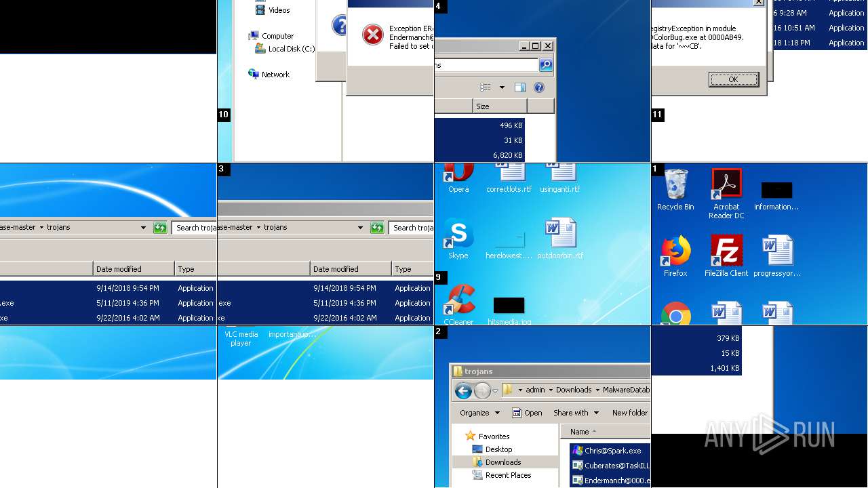Click the 6,820 KB size cell
Viewport: 868px width, 488px height.
coord(507,155)
